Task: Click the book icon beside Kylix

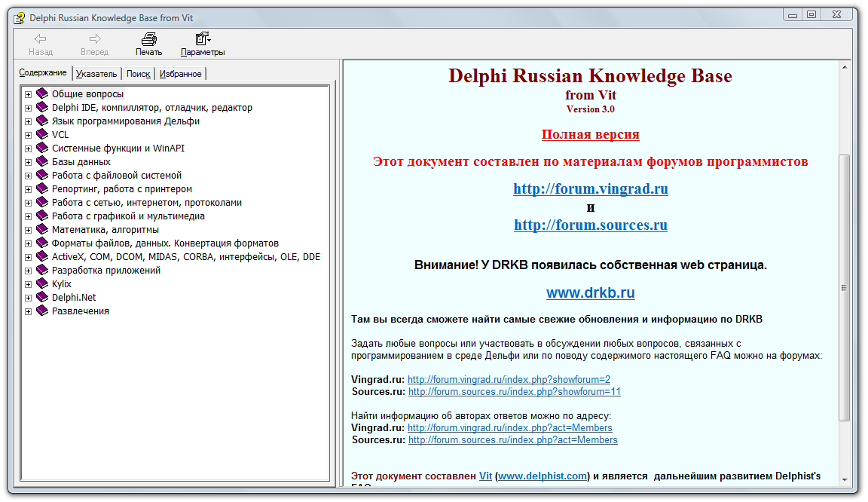Action: (41, 284)
